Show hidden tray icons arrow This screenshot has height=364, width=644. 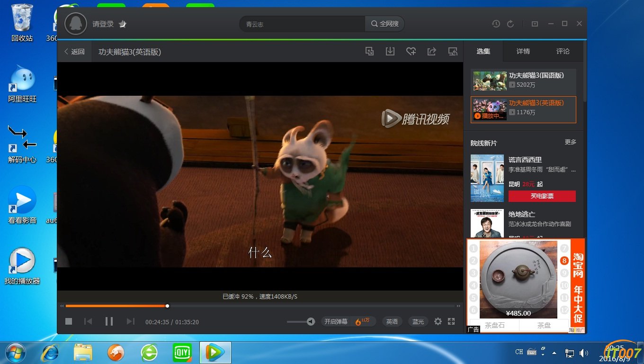coord(555,353)
